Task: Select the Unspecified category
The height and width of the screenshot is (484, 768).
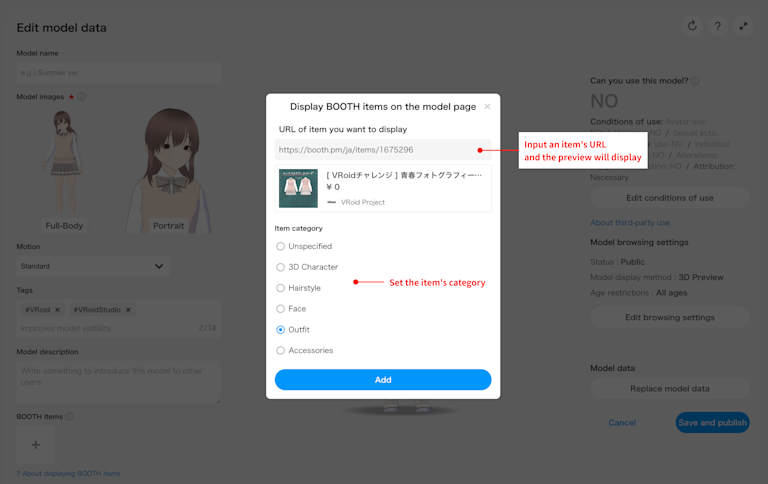Action: 280,246
